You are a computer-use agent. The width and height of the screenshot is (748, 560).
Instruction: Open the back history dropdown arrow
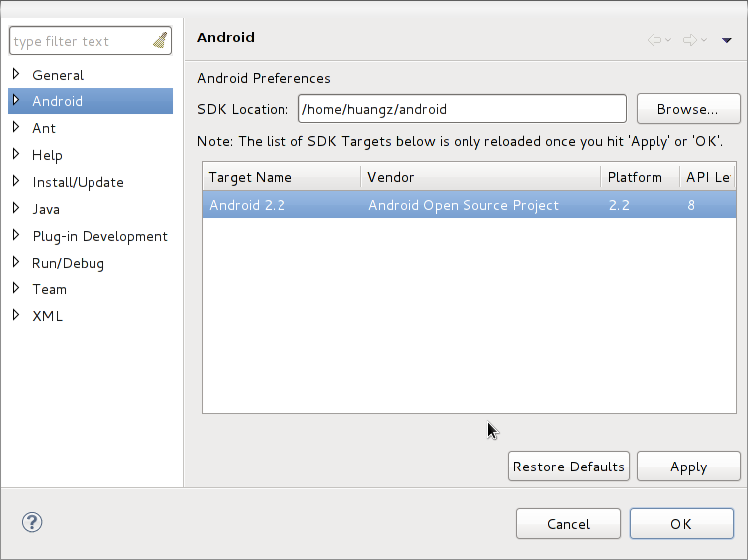(668, 40)
